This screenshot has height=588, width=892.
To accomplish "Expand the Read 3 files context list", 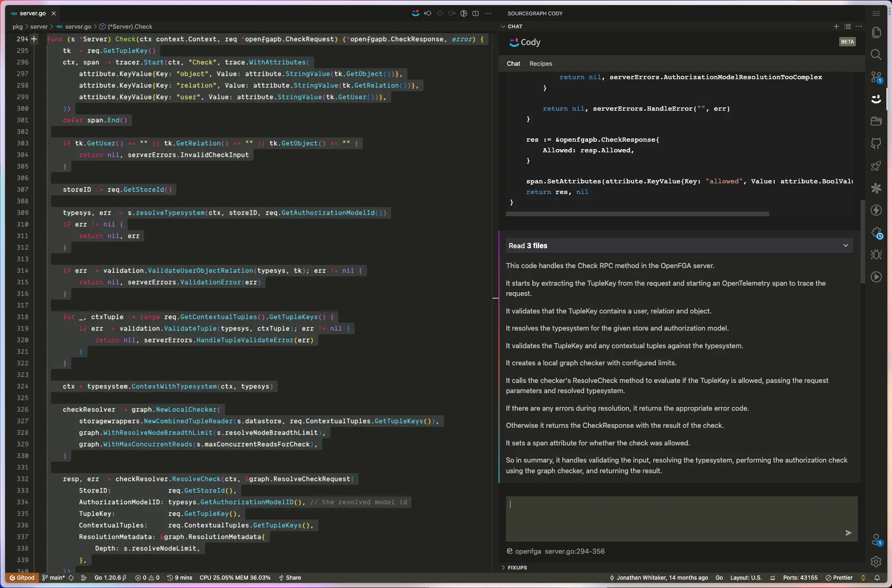I will [679, 246].
